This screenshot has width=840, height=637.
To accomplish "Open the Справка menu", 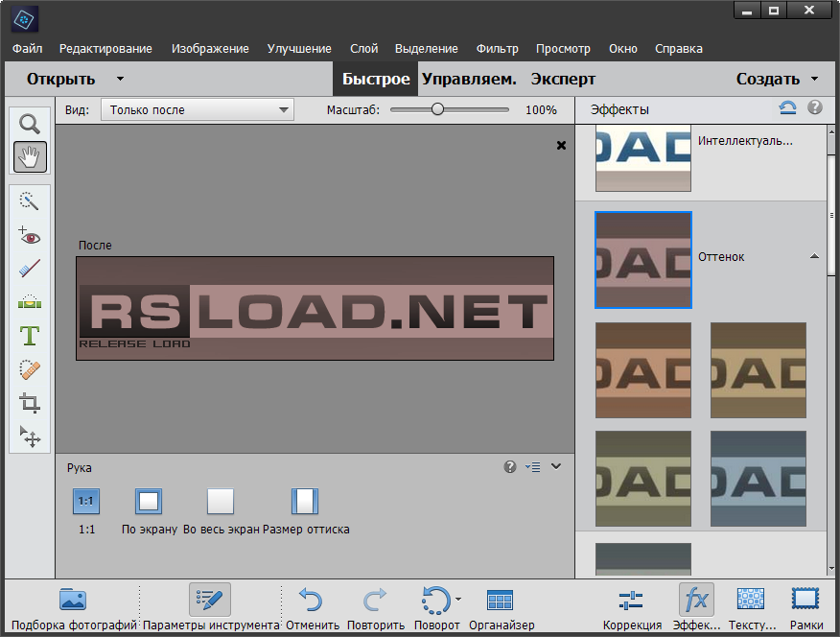I will point(679,49).
